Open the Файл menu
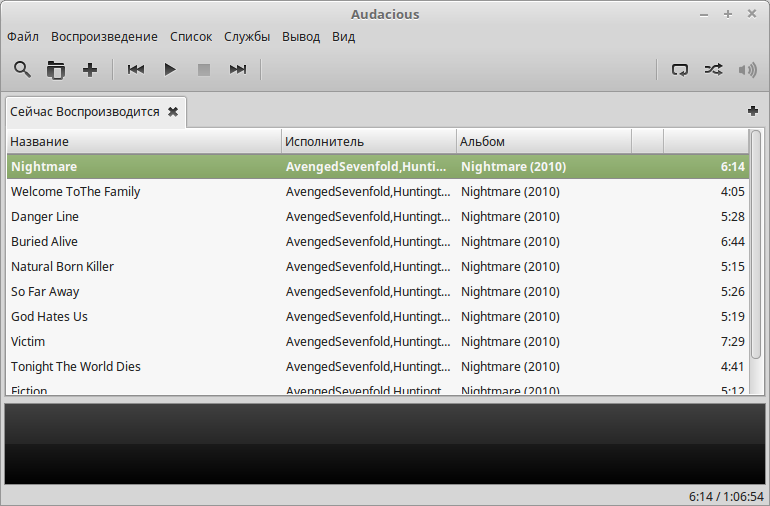 (23, 37)
